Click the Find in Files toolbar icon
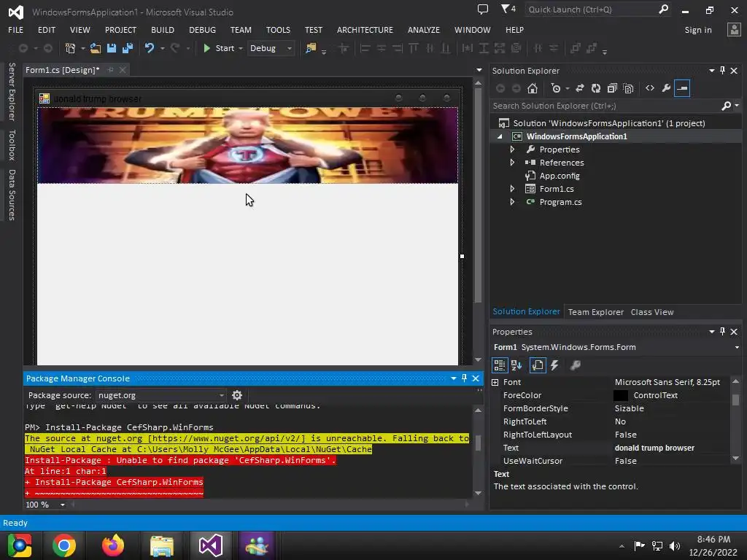 [311, 48]
